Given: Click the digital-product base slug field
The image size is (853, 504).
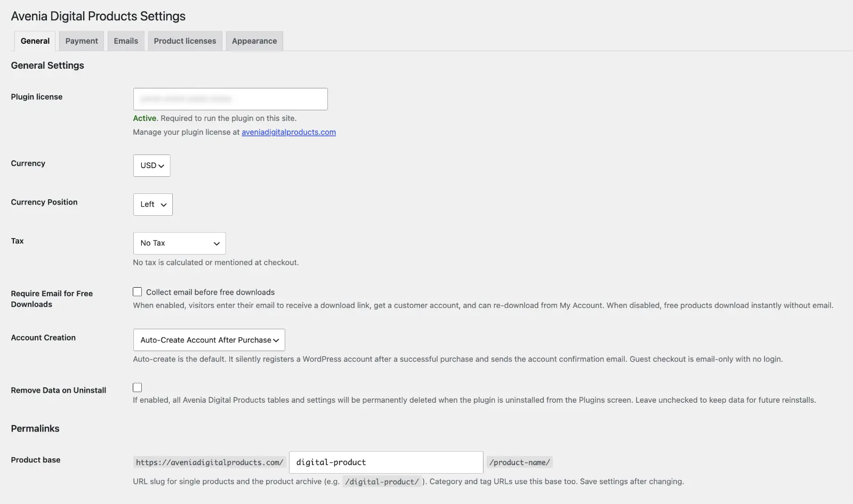Looking at the screenshot, I should tap(386, 462).
